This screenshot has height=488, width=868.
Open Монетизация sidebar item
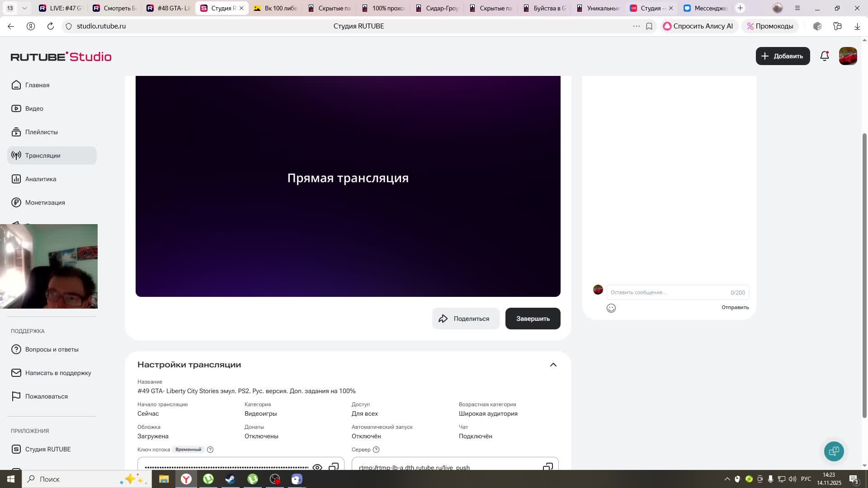click(45, 202)
